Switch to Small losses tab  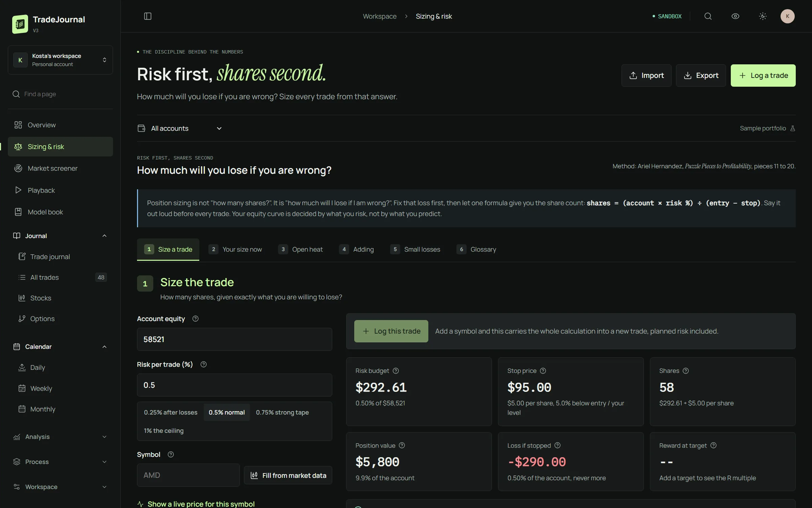click(415, 250)
